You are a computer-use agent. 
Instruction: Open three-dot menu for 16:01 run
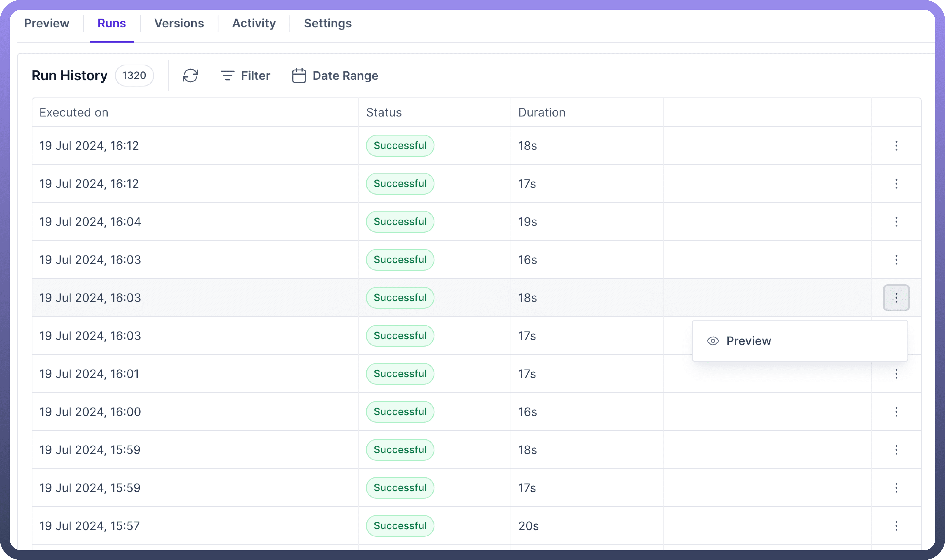tap(896, 374)
